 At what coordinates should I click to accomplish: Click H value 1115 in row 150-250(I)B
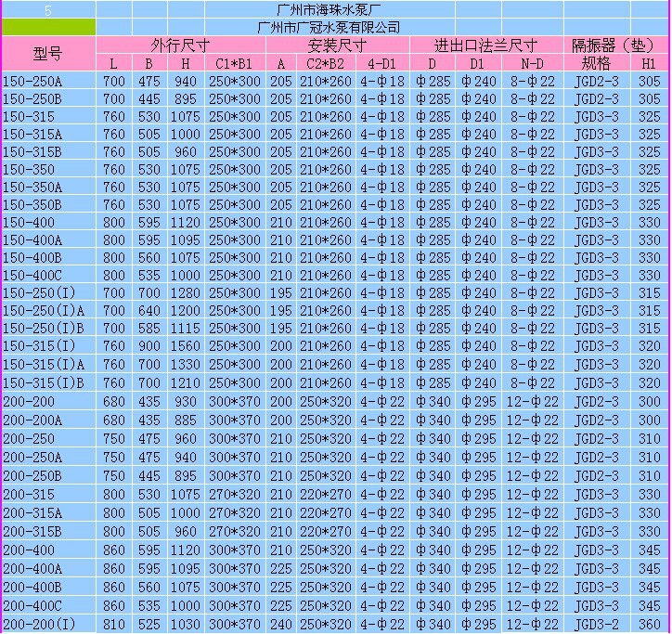(x=186, y=328)
